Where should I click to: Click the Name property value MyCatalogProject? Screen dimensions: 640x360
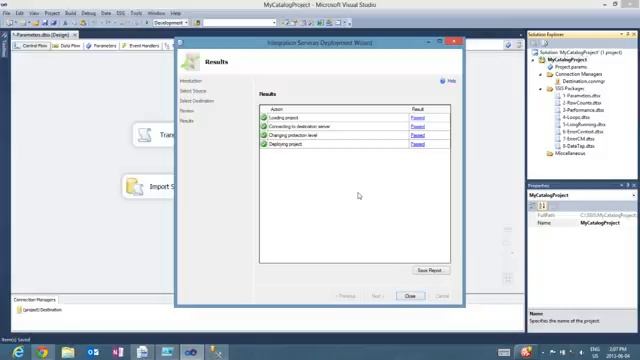tap(600, 223)
